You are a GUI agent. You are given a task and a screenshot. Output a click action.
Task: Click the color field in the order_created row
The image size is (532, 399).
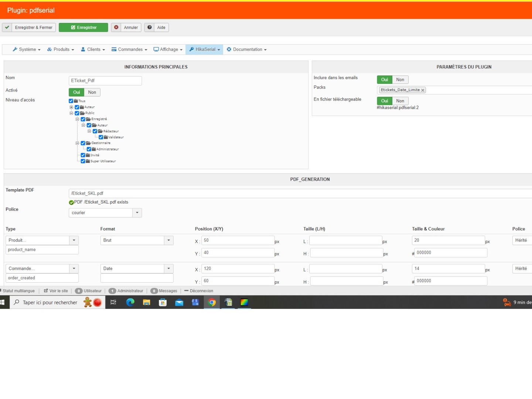(x=451, y=281)
